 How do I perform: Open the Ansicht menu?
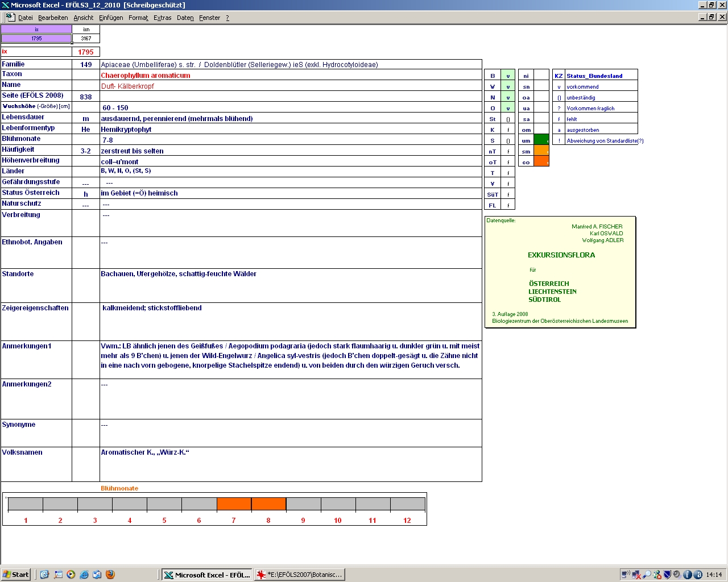84,18
